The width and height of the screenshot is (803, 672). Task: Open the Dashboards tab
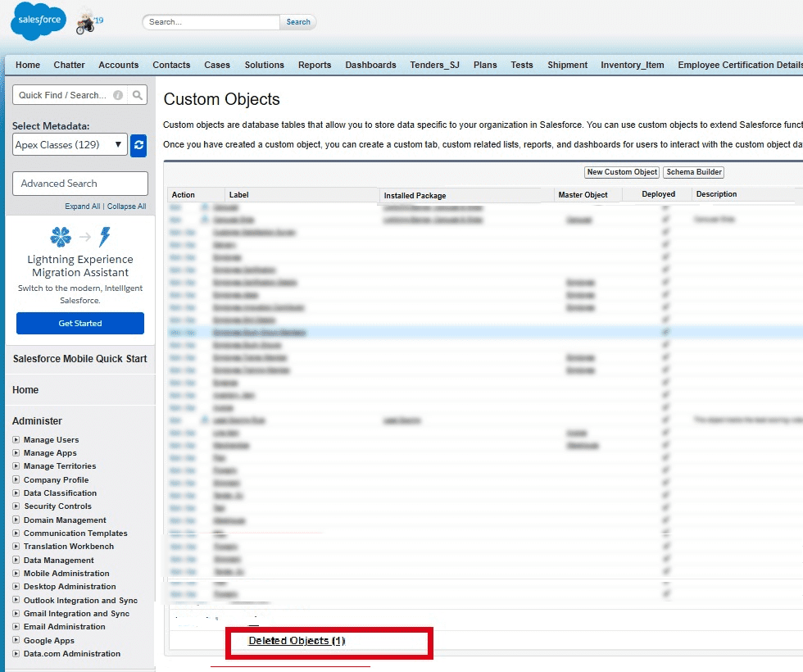click(x=370, y=65)
